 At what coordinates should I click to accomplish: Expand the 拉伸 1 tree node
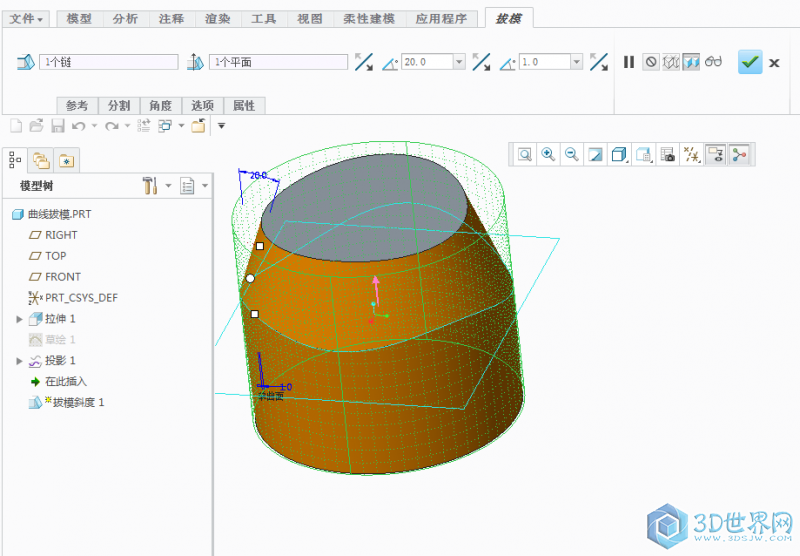[20, 319]
